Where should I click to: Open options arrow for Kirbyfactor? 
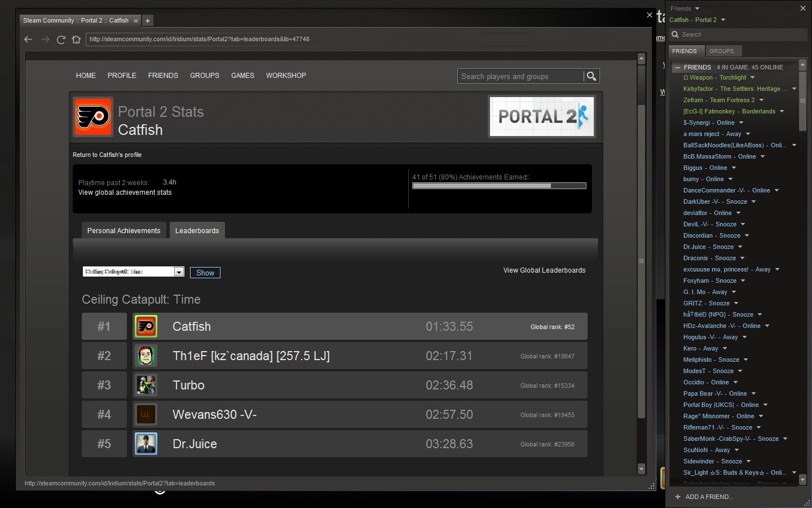[x=794, y=89]
